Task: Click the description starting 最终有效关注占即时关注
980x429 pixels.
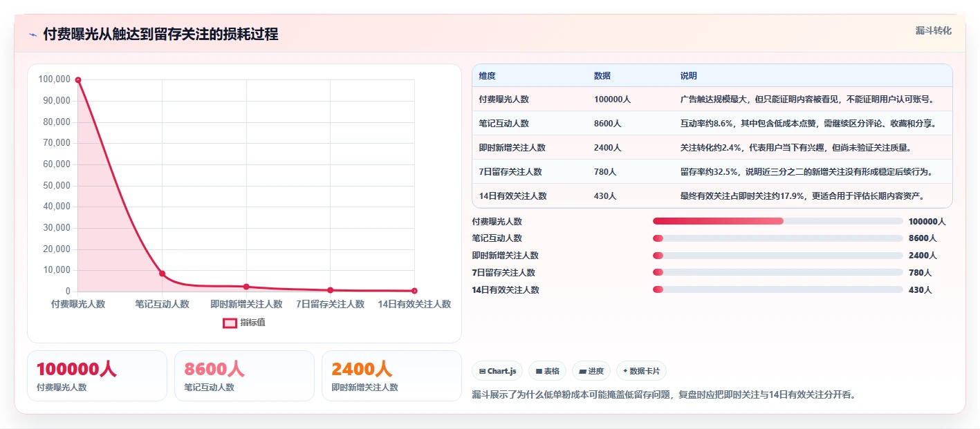Action: pos(802,196)
